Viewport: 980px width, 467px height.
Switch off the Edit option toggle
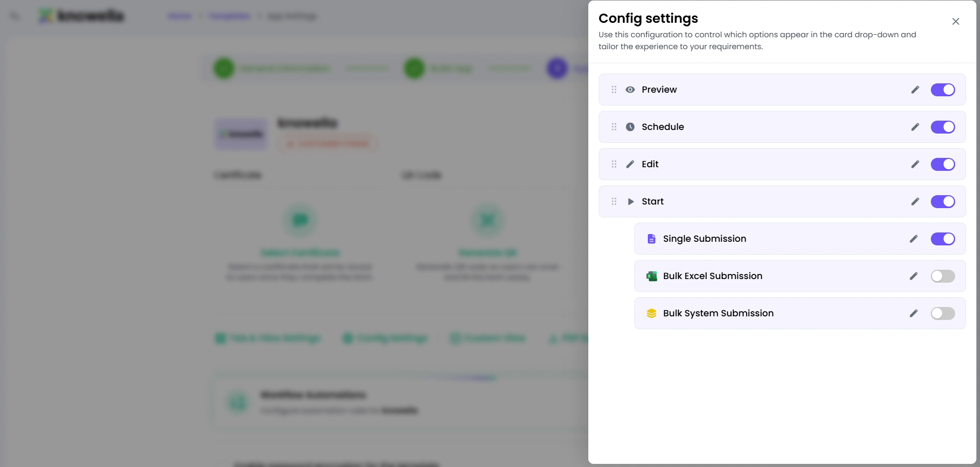coord(943,164)
